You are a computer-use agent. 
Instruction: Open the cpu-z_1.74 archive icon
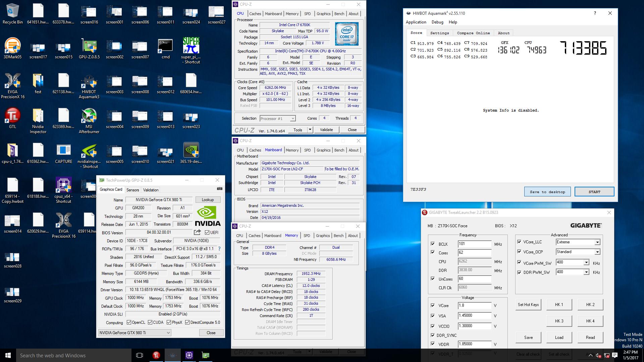click(12, 154)
